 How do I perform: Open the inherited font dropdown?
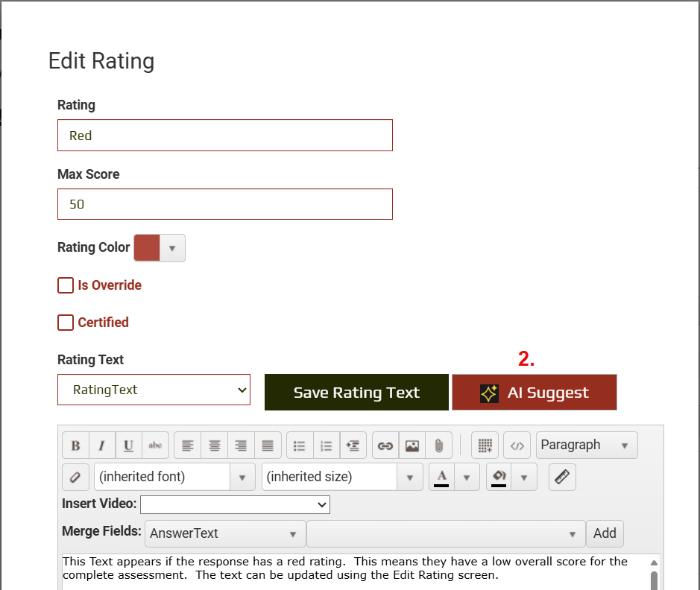pyautogui.click(x=174, y=477)
